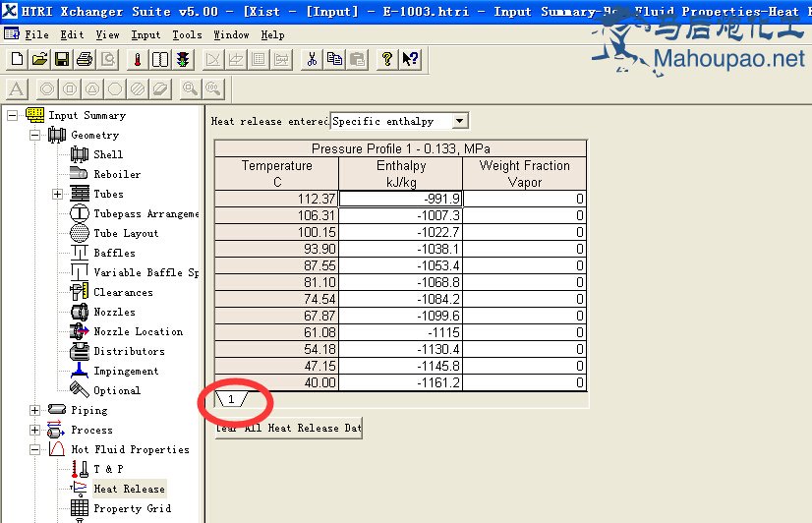Image resolution: width=812 pixels, height=523 pixels.
Task: Open the View menu
Action: click(x=107, y=34)
